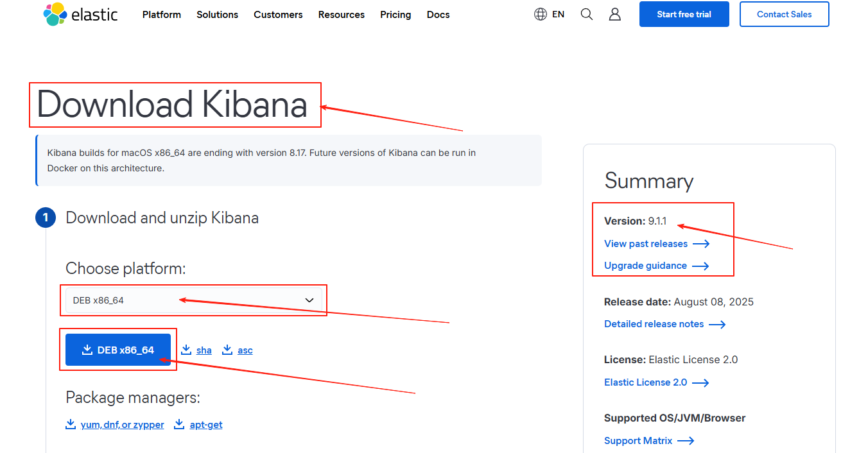
Task: Open the yum, dnf, or zypper link
Action: (x=122, y=425)
